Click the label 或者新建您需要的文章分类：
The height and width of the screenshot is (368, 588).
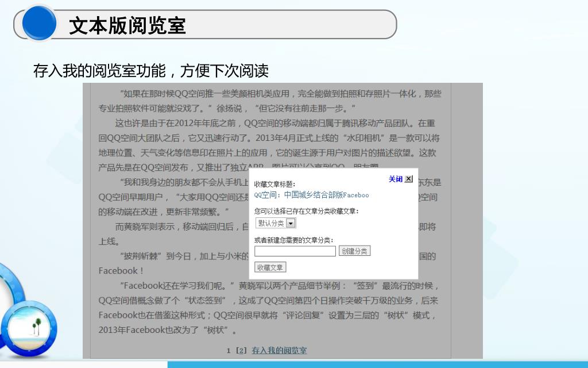(x=293, y=240)
